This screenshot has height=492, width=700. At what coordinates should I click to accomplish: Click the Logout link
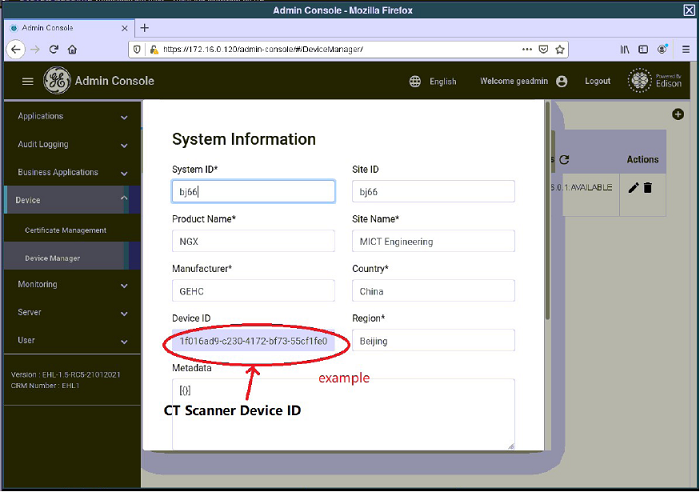point(597,81)
